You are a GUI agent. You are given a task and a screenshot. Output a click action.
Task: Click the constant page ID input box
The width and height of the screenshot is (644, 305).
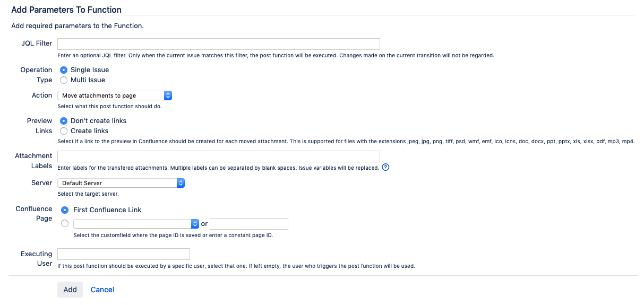(249, 224)
